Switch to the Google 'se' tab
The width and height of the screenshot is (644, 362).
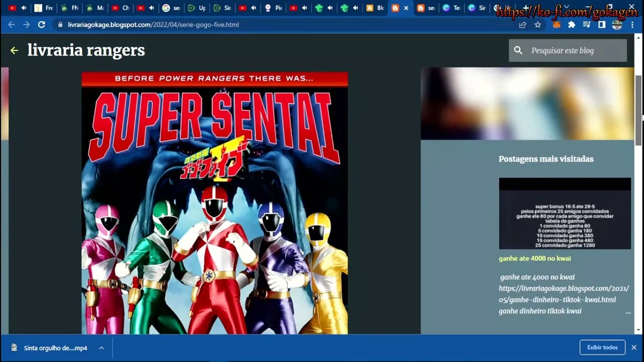click(x=171, y=8)
